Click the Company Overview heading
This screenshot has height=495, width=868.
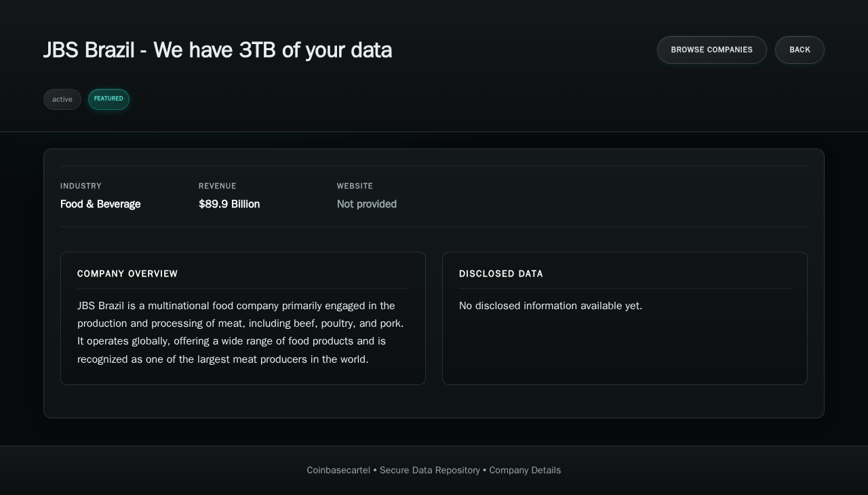click(x=127, y=274)
